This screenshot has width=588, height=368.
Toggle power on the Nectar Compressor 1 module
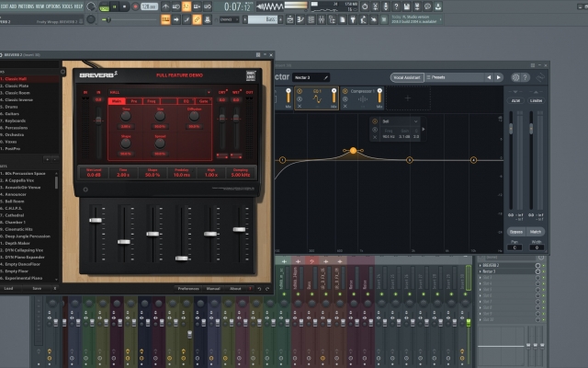coord(345,91)
